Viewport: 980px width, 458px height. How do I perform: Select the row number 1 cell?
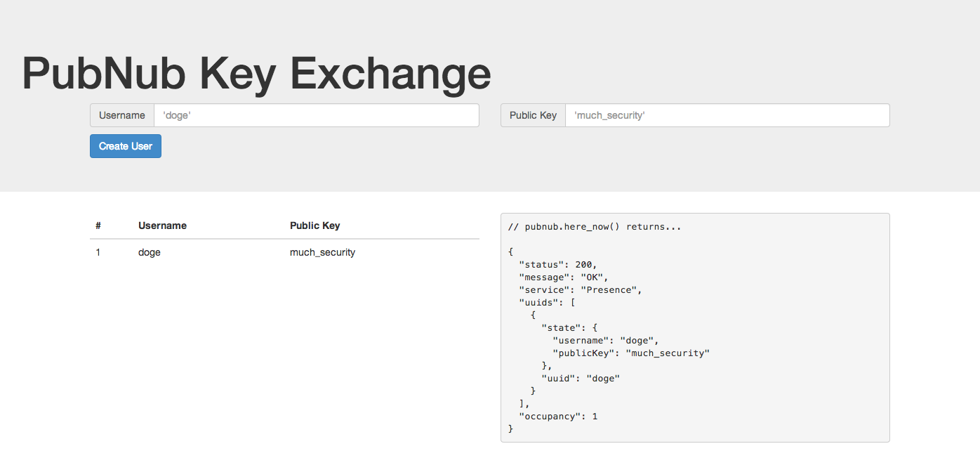click(x=98, y=252)
